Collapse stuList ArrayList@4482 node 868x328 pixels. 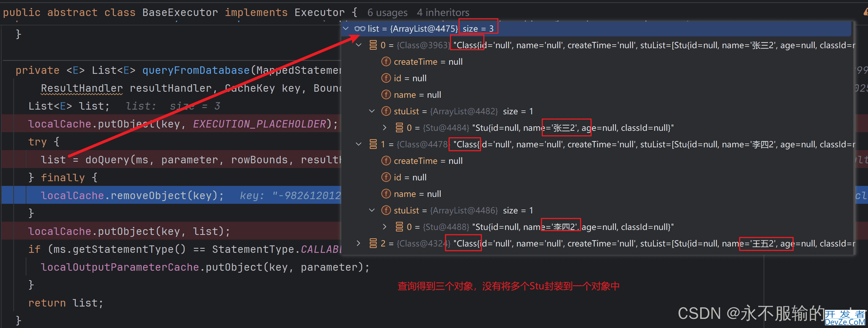[372, 111]
